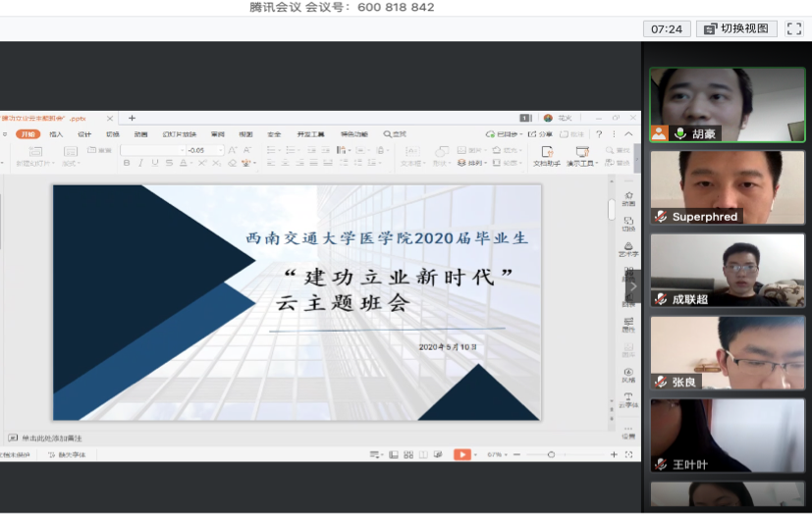The image size is (812, 515).
Task: Click the strikethrough text icon
Action: pos(168,163)
